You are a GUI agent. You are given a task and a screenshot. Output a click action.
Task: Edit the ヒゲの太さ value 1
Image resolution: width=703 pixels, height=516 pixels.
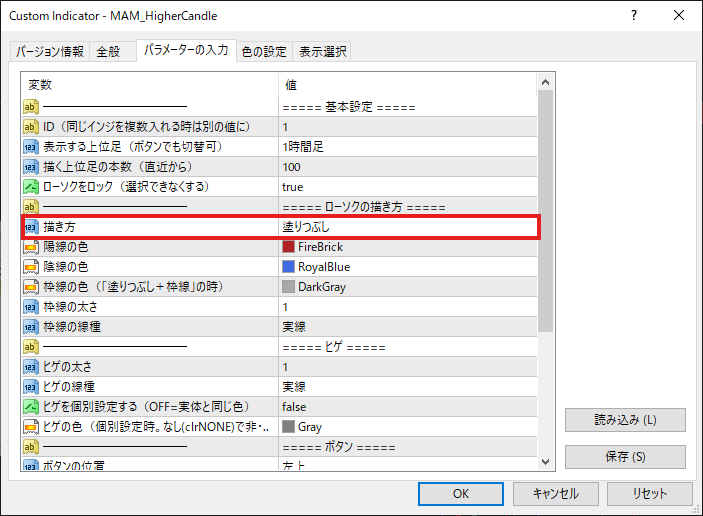point(407,367)
